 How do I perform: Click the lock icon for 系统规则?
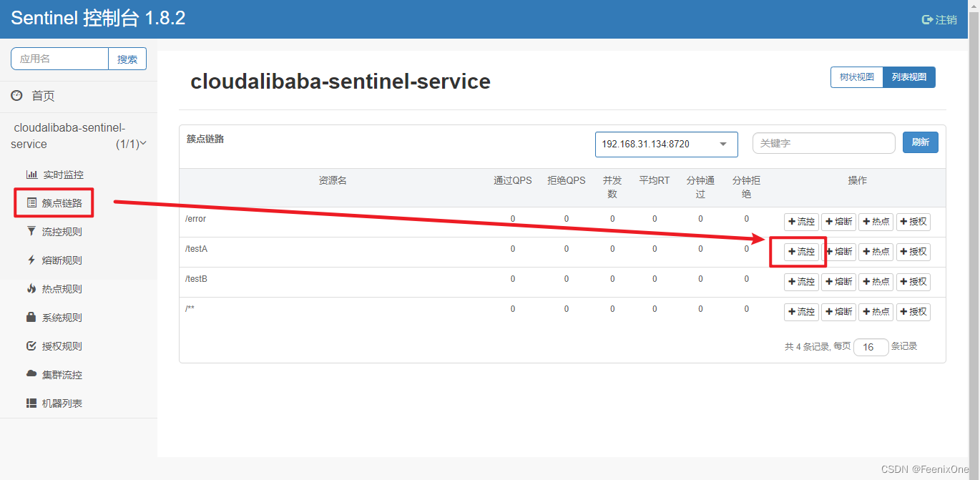coord(31,317)
